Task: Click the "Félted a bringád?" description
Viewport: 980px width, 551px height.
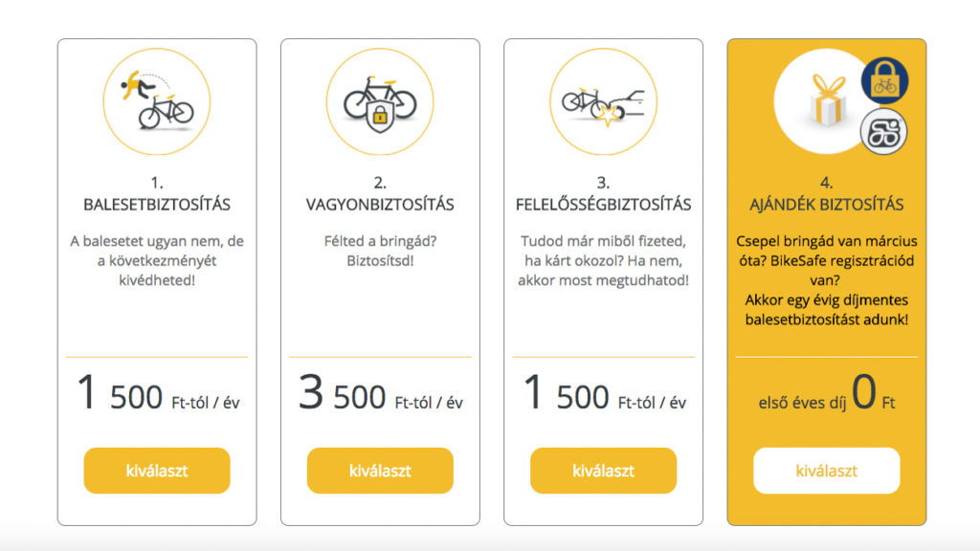Action: 380,251
